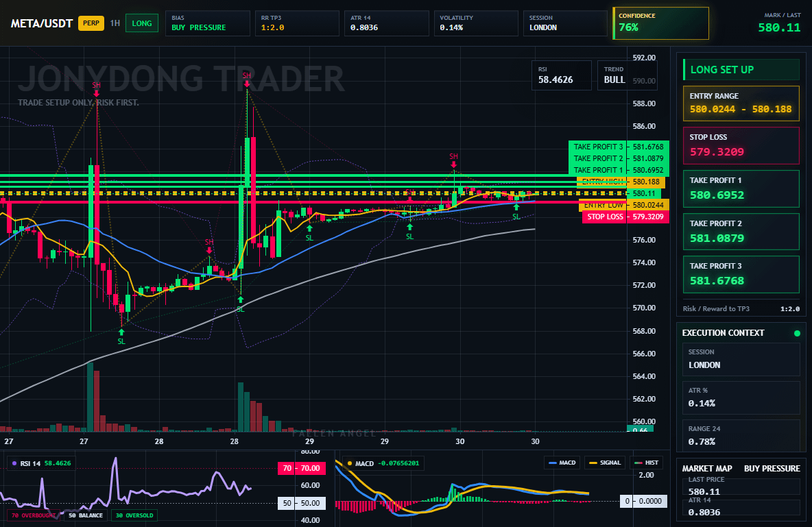
Task: Click BUY PRESSURE text in Market Map panel
Action: 772,469
